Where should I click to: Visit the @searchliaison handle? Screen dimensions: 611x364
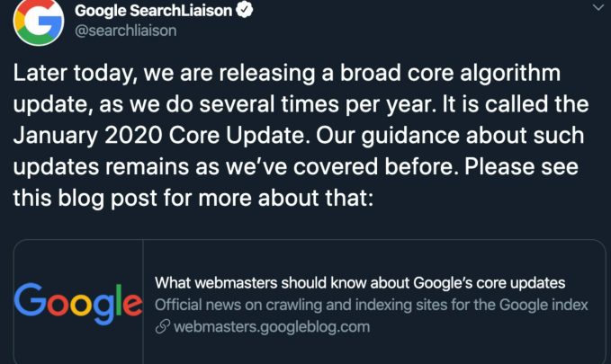tap(125, 31)
